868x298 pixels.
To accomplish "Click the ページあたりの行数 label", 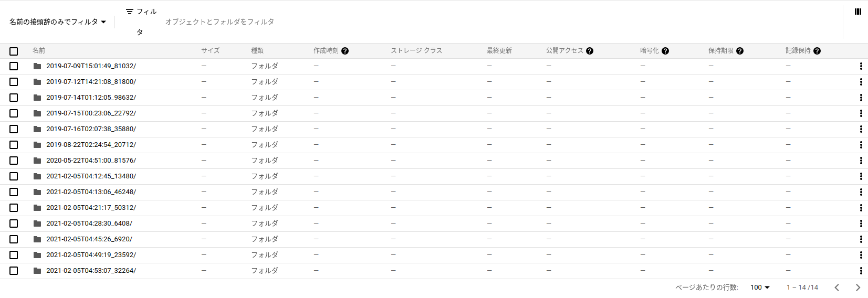I will (x=706, y=288).
